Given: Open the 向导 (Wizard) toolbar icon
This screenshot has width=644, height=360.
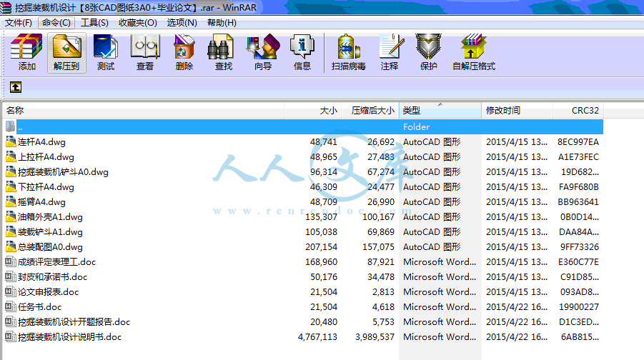Looking at the screenshot, I should tap(263, 46).
